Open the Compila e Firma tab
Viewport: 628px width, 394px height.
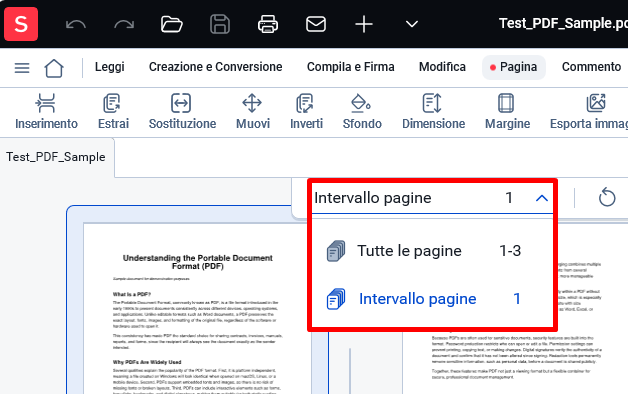350,67
